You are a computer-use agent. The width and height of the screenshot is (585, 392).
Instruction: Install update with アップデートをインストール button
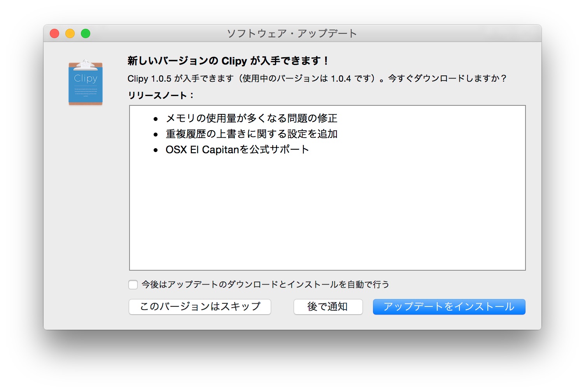point(449,307)
